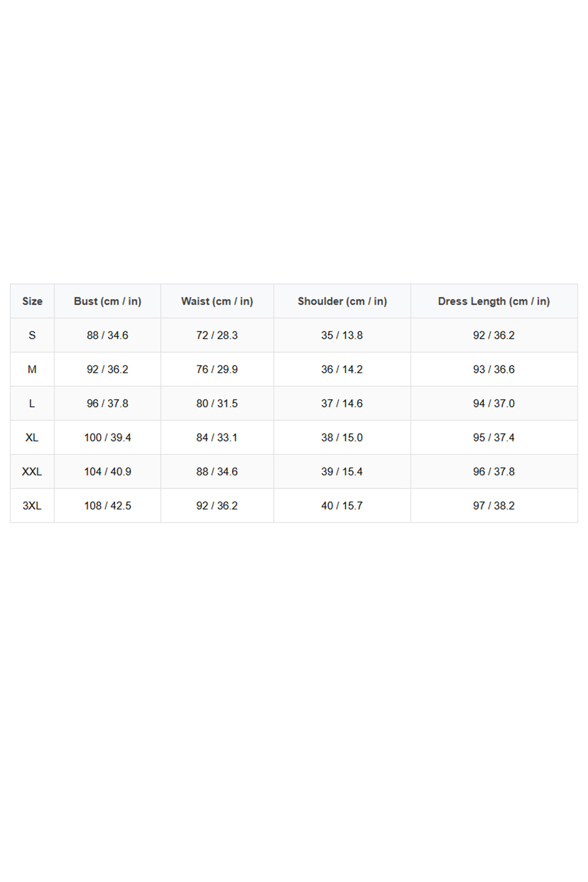Click the Bust (cm / in) column header
The width and height of the screenshot is (588, 882).
108,301
